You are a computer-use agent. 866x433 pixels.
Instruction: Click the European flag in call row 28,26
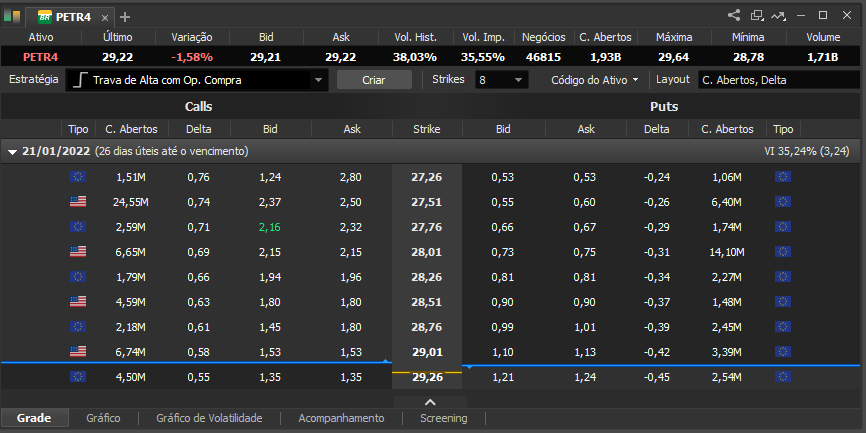[x=78, y=277]
